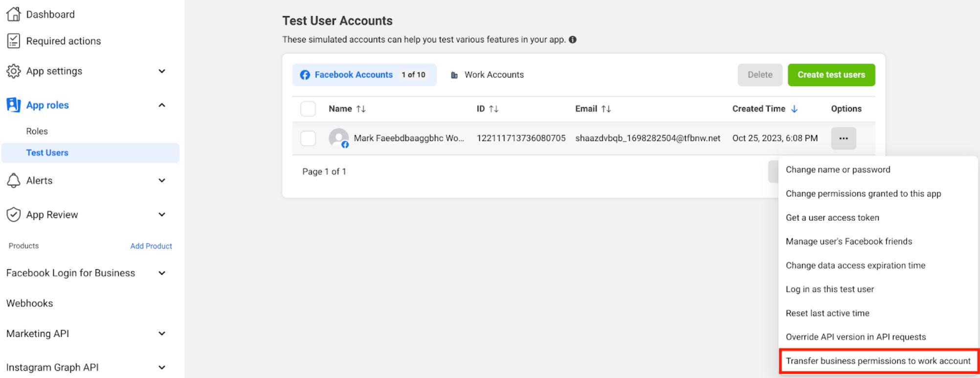Click the date Oct 25, 2023, 6:08 PM
This screenshot has width=980, height=378.
(775, 139)
